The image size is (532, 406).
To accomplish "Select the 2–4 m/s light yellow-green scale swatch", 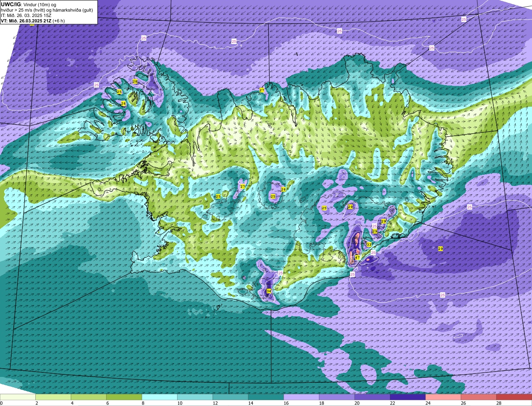I will pyautogui.click(x=53, y=397).
